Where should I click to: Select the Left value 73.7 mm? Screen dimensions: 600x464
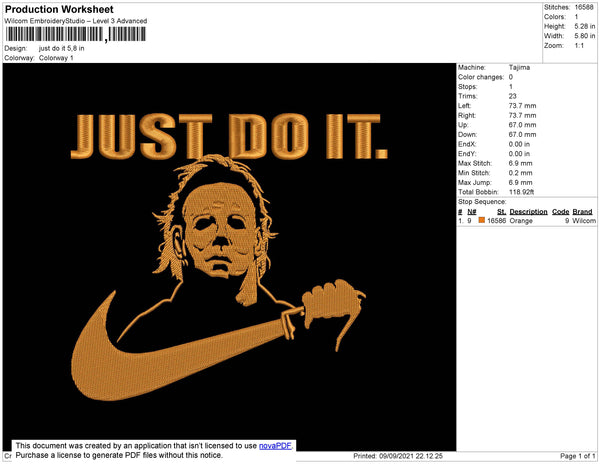click(522, 106)
